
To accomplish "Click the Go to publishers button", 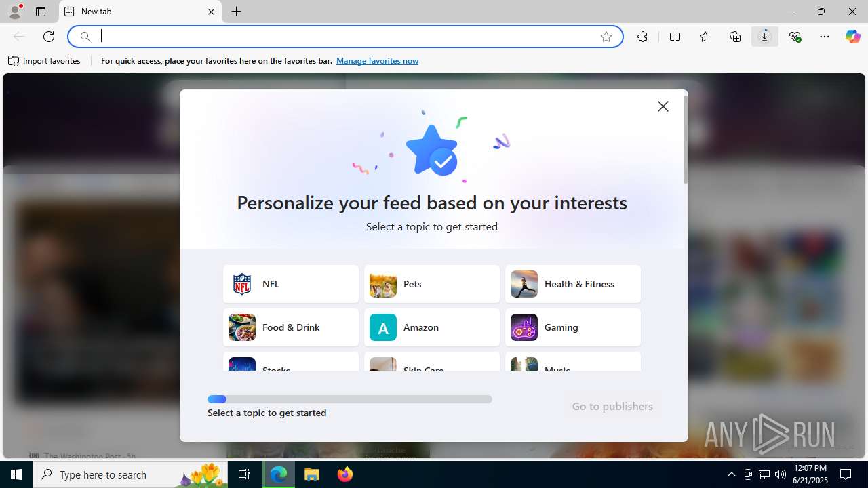I will pos(612,407).
